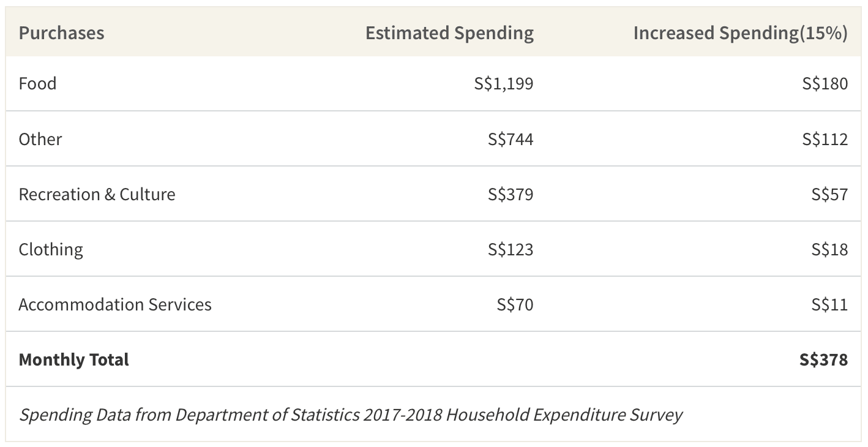Image resolution: width=868 pixels, height=447 pixels.
Task: Select the Food row label
Action: click(37, 83)
